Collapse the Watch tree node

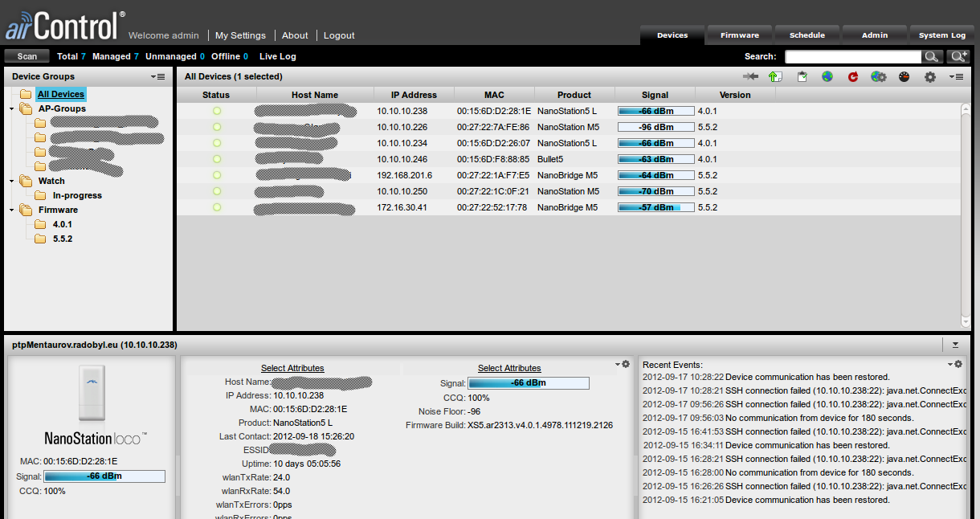coord(10,182)
